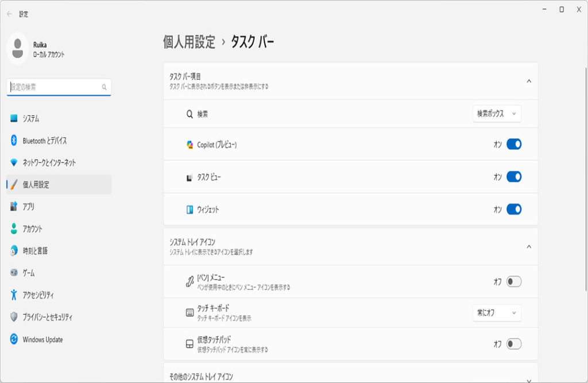Click the back arrow button
Viewport: 588px width, 383px height.
pos(9,14)
